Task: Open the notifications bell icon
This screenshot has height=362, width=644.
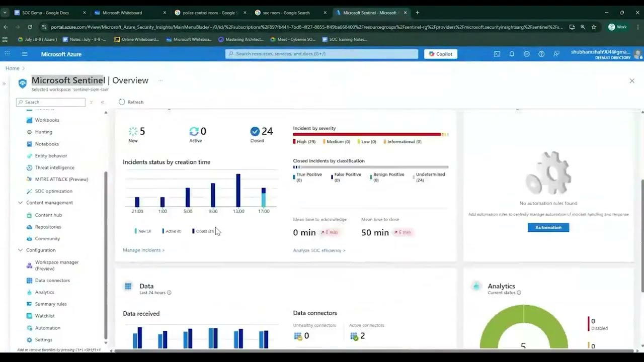Action: tap(512, 54)
